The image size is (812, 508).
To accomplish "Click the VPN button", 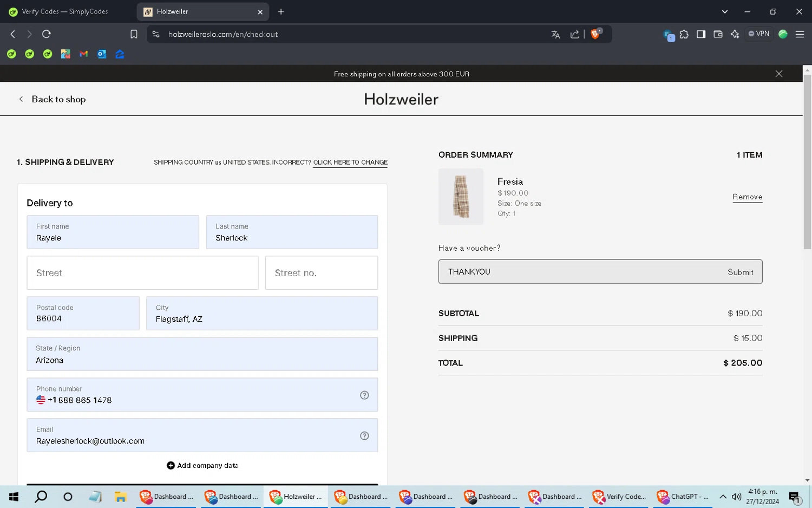I will 759,34.
